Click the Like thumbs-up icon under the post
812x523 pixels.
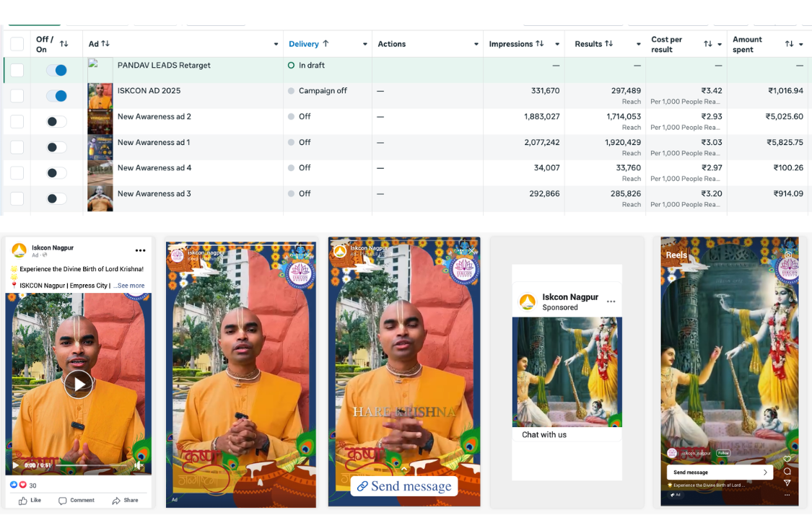(x=23, y=500)
